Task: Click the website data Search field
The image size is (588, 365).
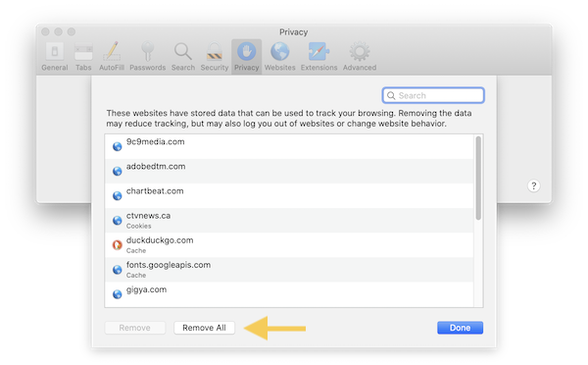Action: click(433, 95)
